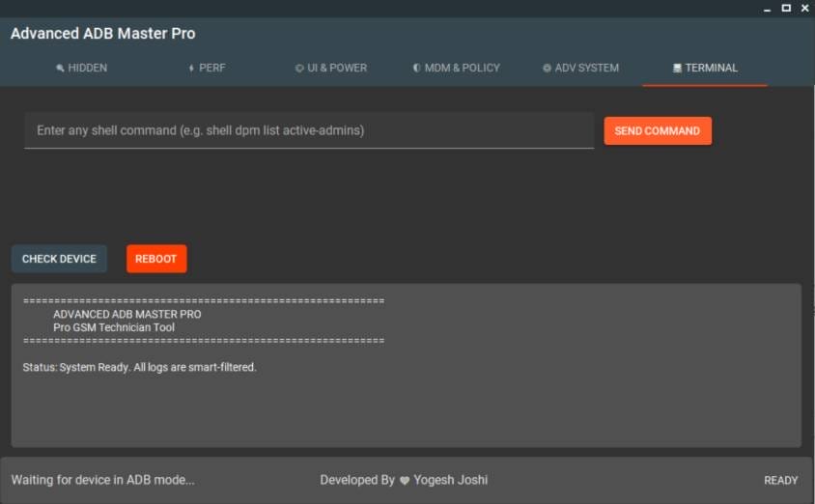
Task: Click 'Pro GSM Technician Tool' log line
Action: pos(114,327)
